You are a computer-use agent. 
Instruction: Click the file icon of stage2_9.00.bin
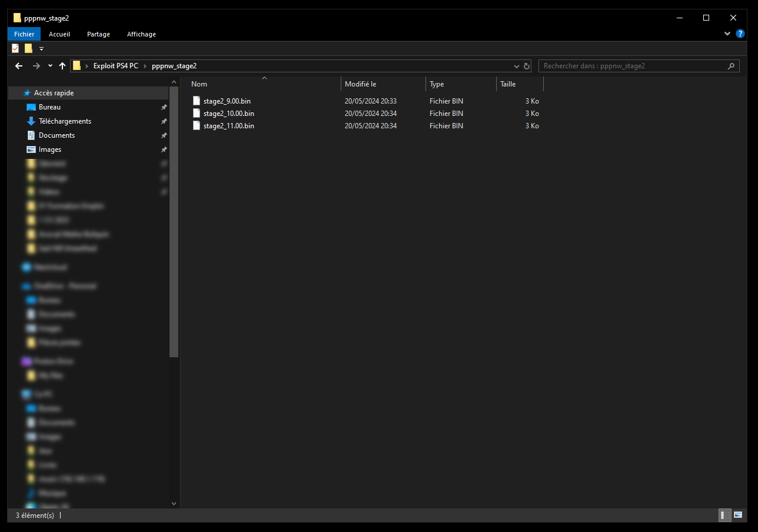click(x=197, y=101)
